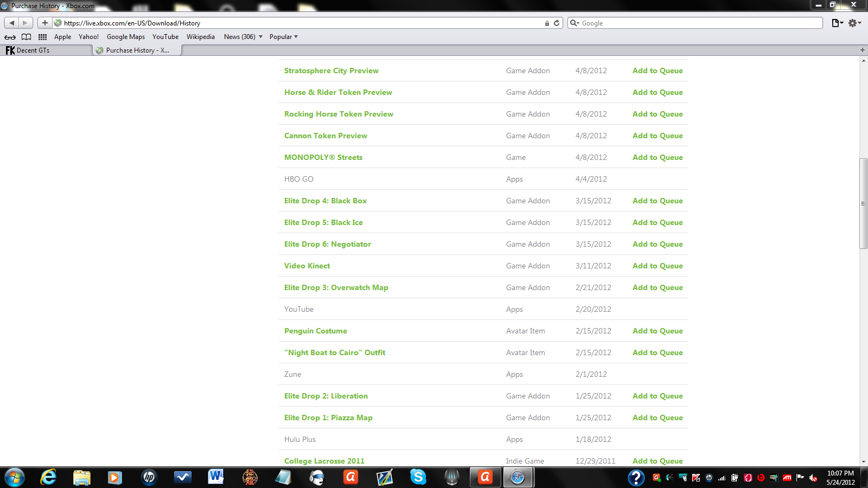This screenshot has width=868, height=488.
Task: Open the MONOPOLY® Streets game link
Action: point(323,157)
